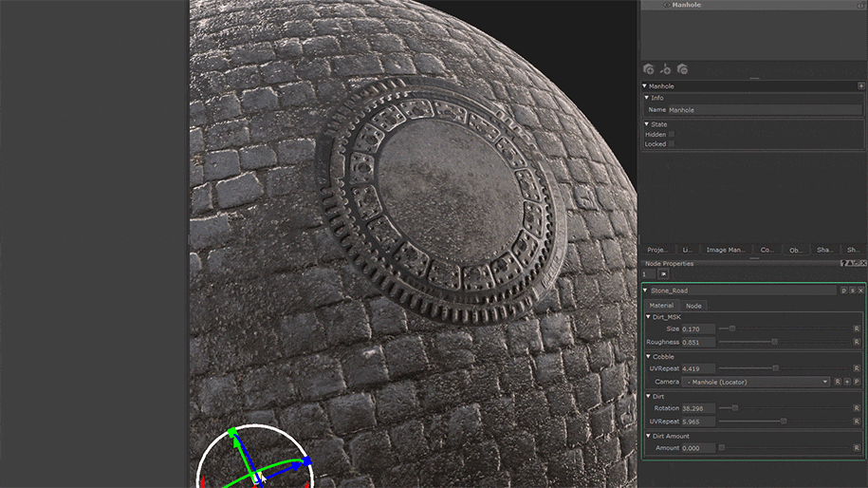Click the plus icon next to Camera dropdown
This screenshot has width=868, height=488.
point(847,382)
